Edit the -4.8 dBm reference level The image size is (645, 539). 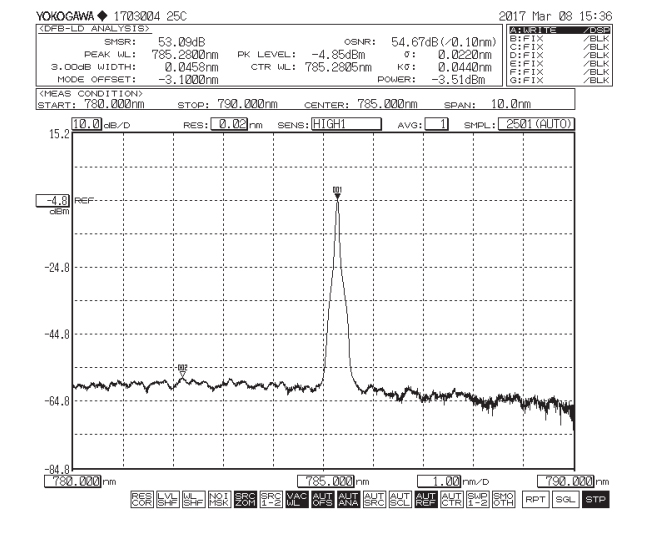53,200
